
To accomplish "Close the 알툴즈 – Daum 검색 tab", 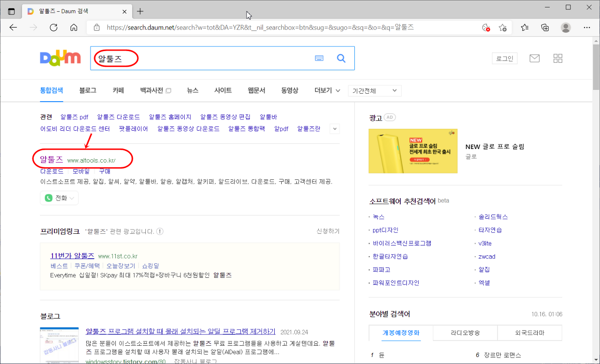I will [124, 11].
